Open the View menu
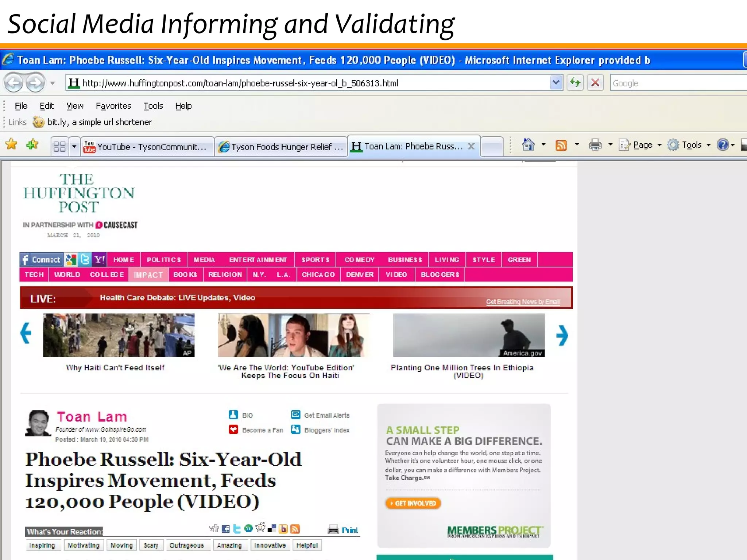Screen dimensions: 747x560 click(x=75, y=106)
